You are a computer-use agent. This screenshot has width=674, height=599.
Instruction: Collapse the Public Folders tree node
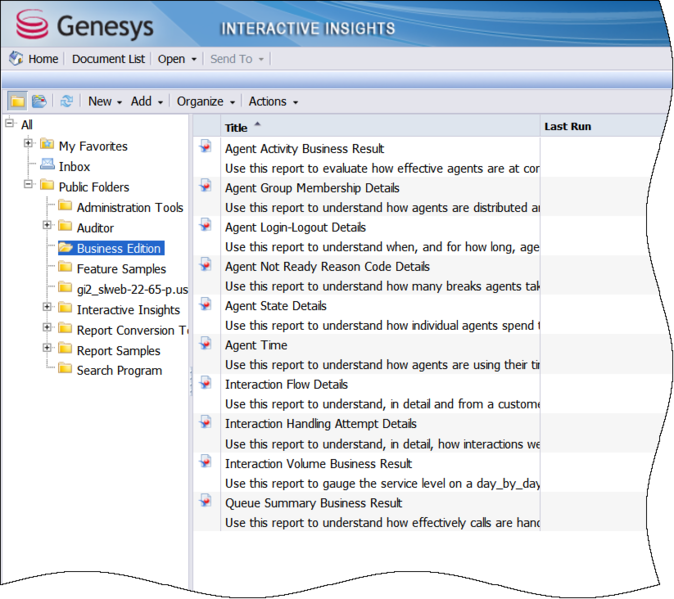pyautogui.click(x=29, y=185)
